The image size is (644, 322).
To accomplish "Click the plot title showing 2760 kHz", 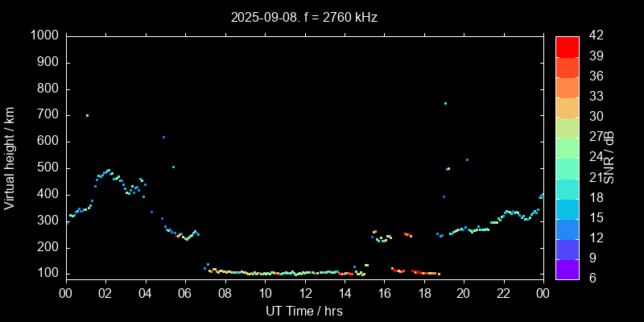I will [x=303, y=16].
